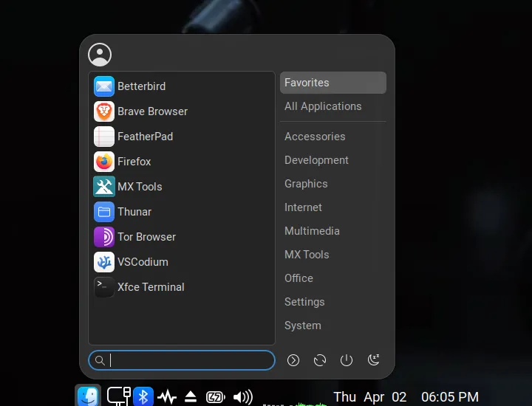532x406 pixels.
Task: Click the log out arrow icon
Action: 293,360
